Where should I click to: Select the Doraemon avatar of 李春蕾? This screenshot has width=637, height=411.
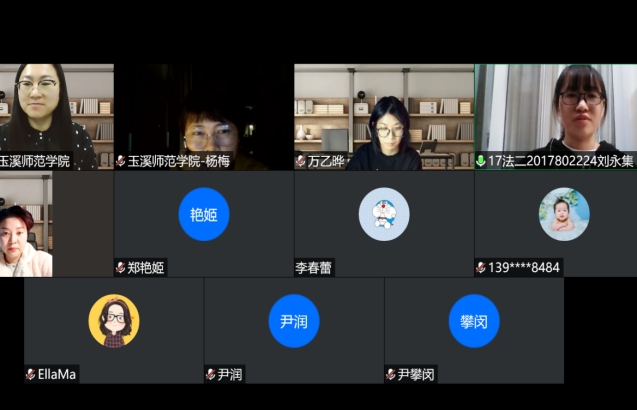384,214
